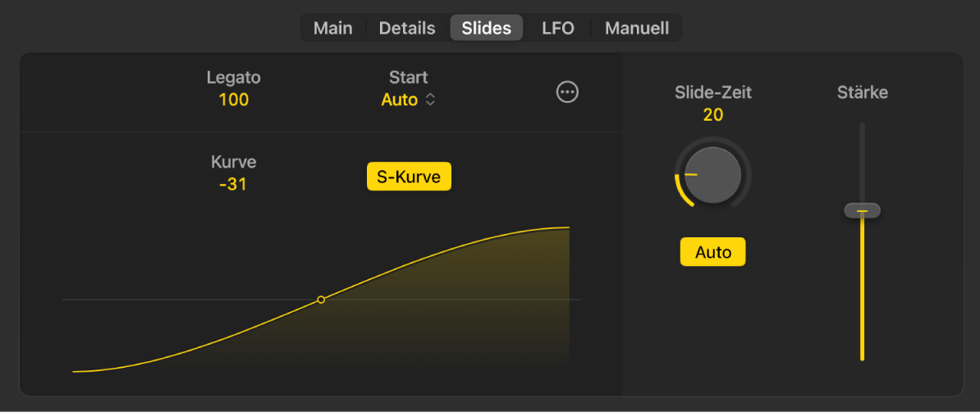This screenshot has height=413, width=980.
Task: Toggle the S-Kurve button
Action: tap(409, 177)
